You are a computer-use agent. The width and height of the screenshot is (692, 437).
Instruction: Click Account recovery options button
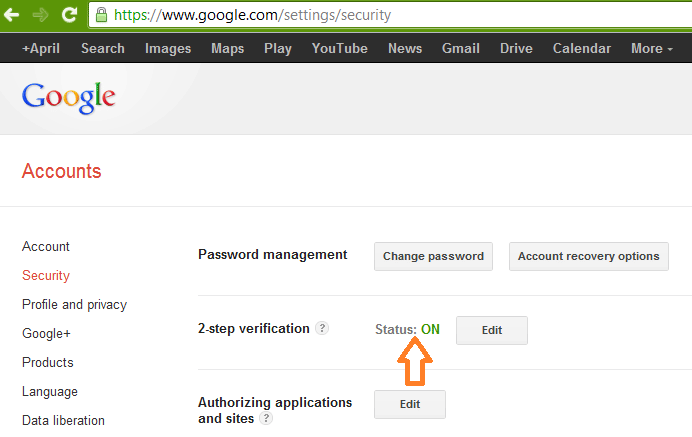[x=589, y=256]
